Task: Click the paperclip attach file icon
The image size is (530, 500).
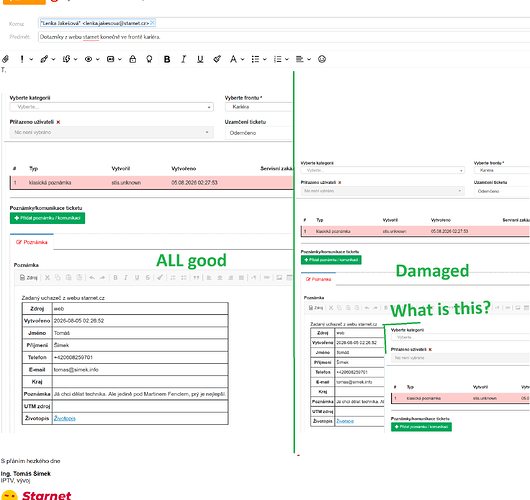Action: 5,59
